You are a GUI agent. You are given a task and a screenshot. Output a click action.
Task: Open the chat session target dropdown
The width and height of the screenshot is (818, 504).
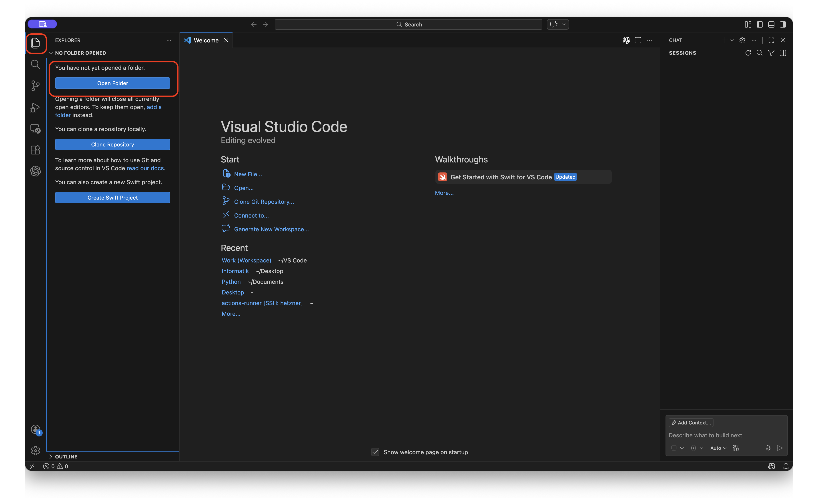pyautogui.click(x=677, y=448)
